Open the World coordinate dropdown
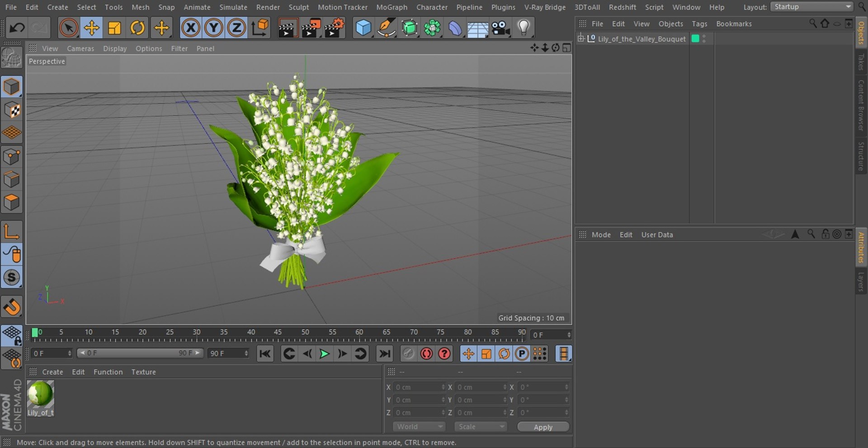The height and width of the screenshot is (448, 868). (419, 427)
